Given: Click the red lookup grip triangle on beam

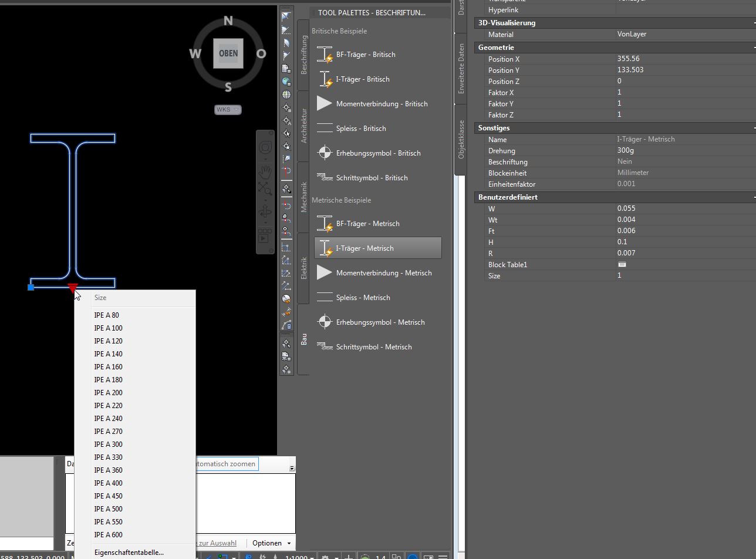Looking at the screenshot, I should [73, 287].
